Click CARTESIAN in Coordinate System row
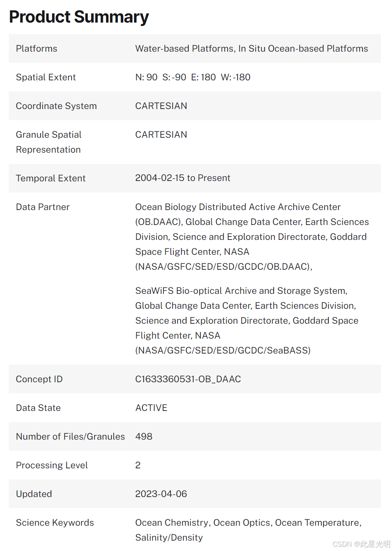 [161, 106]
